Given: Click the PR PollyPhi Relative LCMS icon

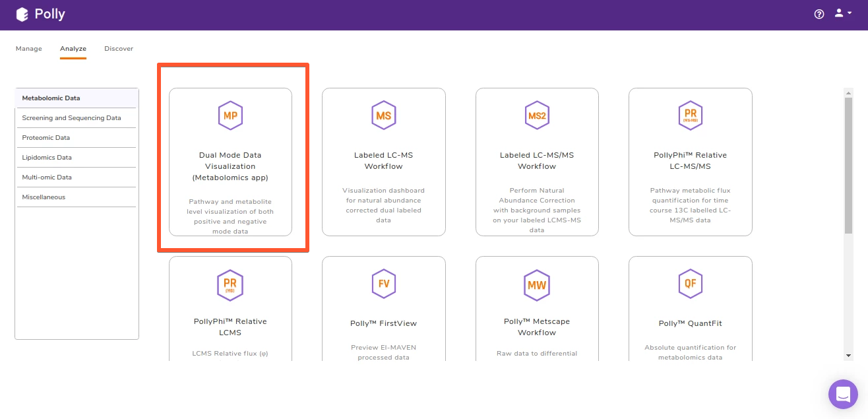Looking at the screenshot, I should point(230,284).
